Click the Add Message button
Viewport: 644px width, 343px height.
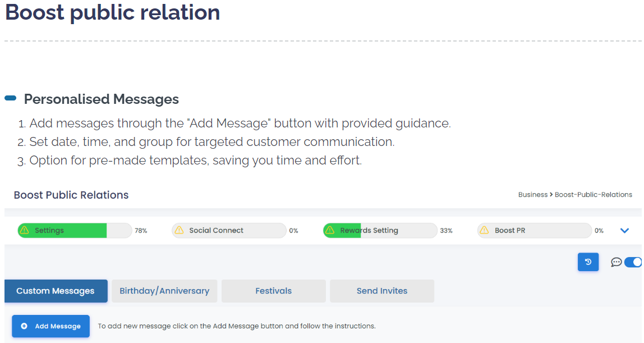click(x=50, y=326)
